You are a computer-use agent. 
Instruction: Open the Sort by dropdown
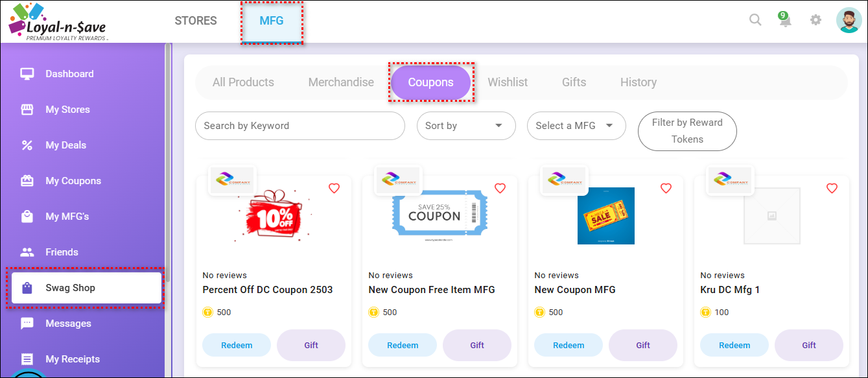click(465, 126)
